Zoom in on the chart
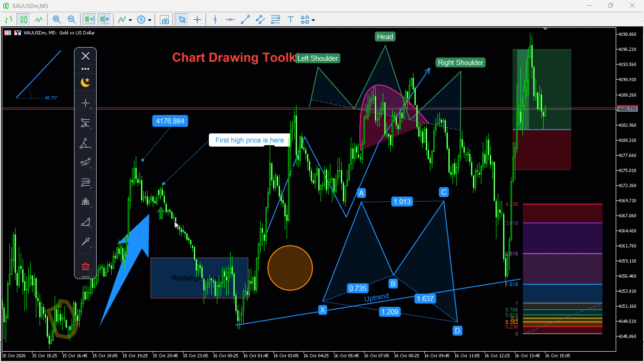Image resolution: width=644 pixels, height=362 pixels. pos(57,19)
